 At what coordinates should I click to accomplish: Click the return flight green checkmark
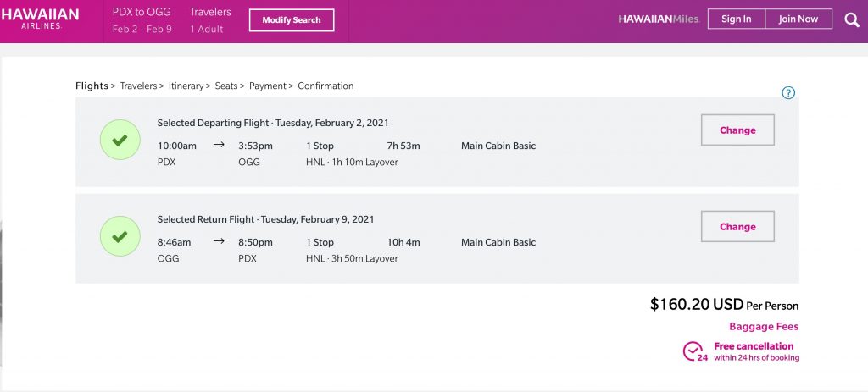tap(120, 237)
